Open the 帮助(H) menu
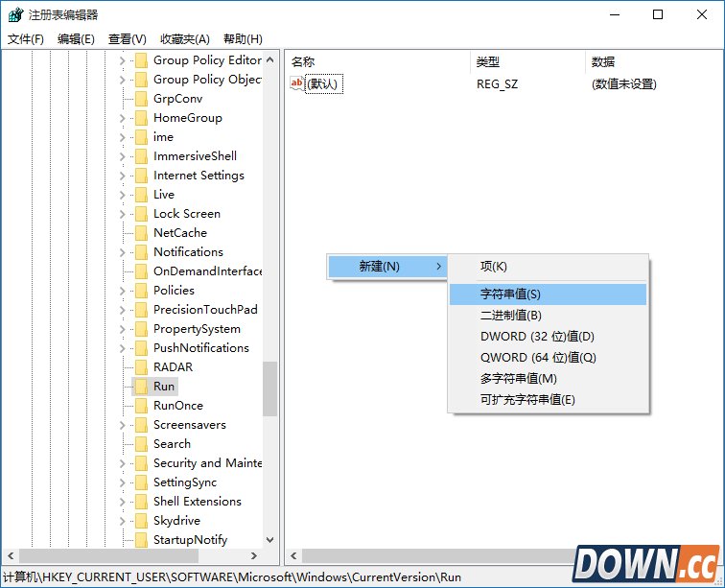 coord(243,39)
